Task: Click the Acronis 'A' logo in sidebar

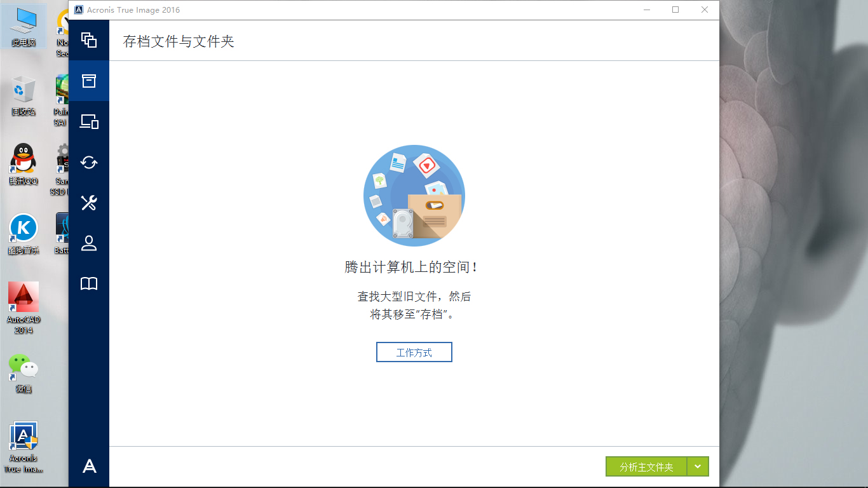Action: click(x=90, y=466)
